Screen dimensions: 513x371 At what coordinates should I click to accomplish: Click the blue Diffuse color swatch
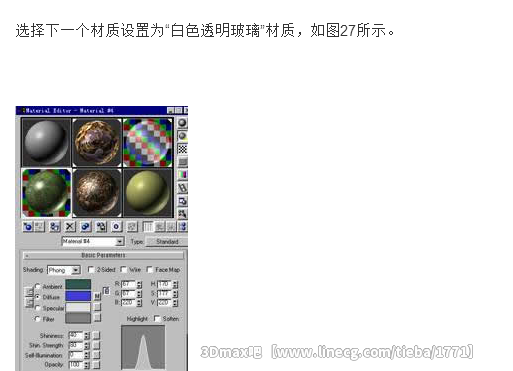[78, 296]
